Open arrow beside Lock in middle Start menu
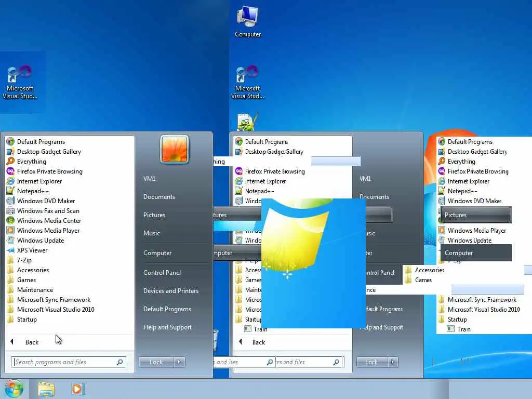 click(393, 362)
